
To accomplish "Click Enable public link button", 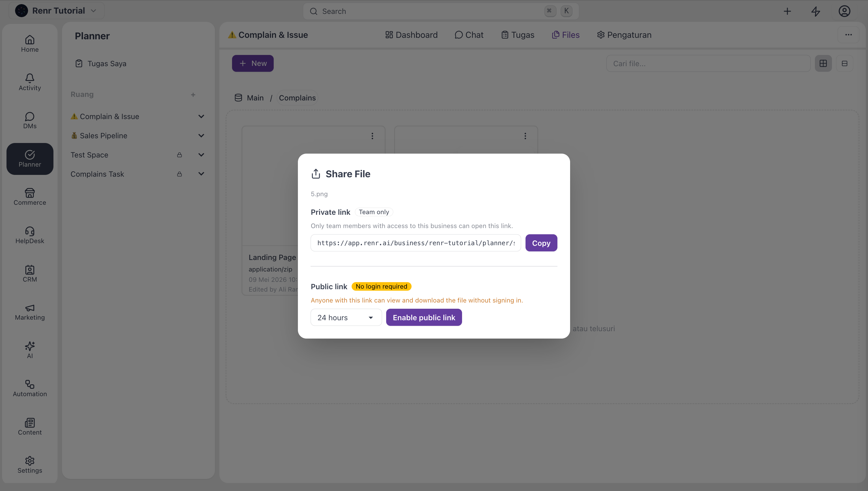I will (x=424, y=317).
